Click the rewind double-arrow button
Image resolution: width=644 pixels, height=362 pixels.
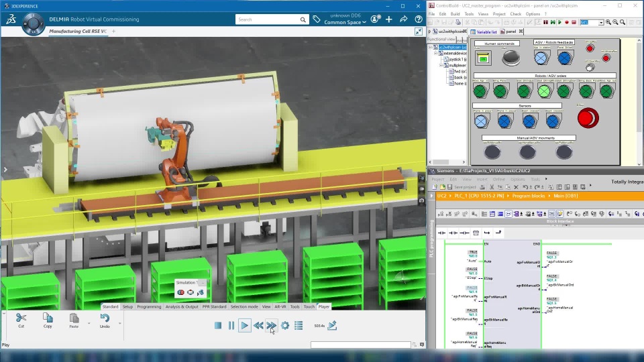click(258, 326)
